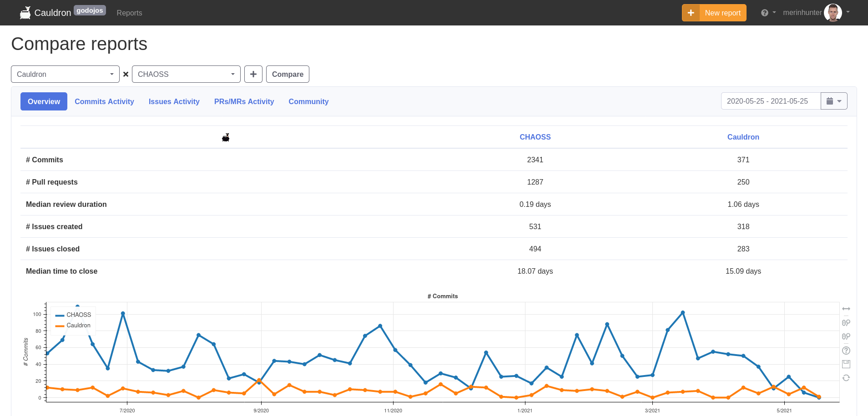The height and width of the screenshot is (416, 868).
Task: Click the date range input field
Action: pos(771,101)
